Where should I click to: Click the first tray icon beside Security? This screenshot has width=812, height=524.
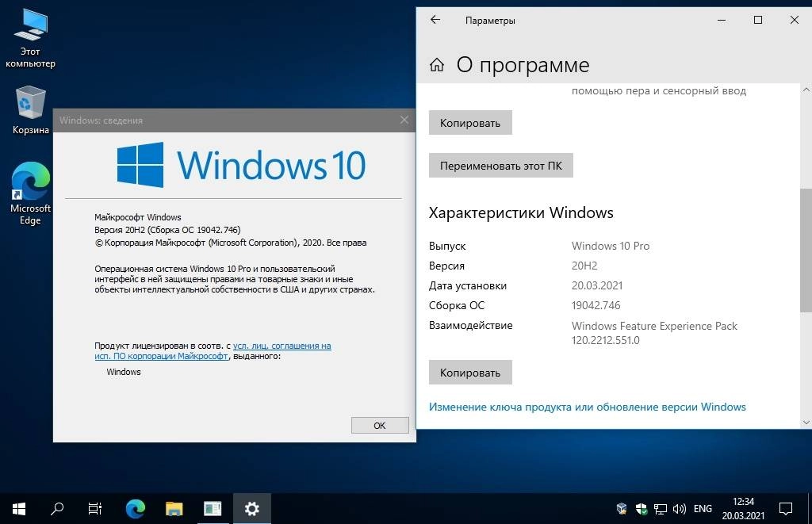click(x=622, y=509)
